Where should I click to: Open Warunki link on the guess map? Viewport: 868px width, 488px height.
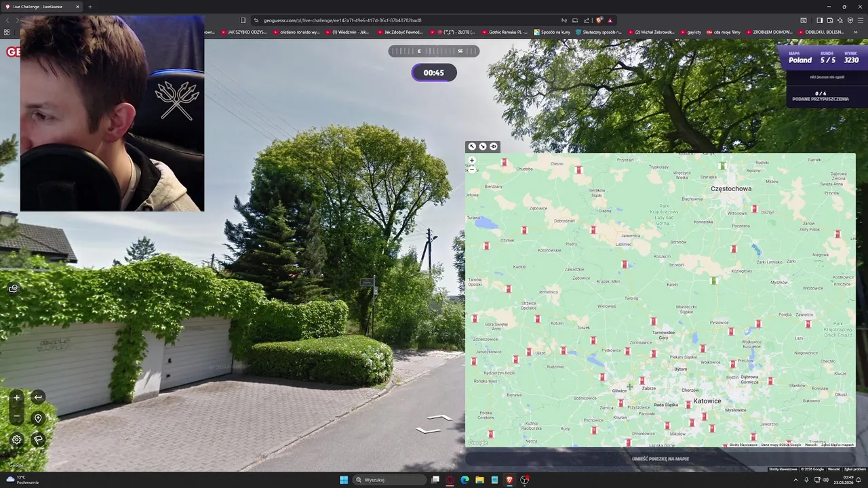[810, 445]
